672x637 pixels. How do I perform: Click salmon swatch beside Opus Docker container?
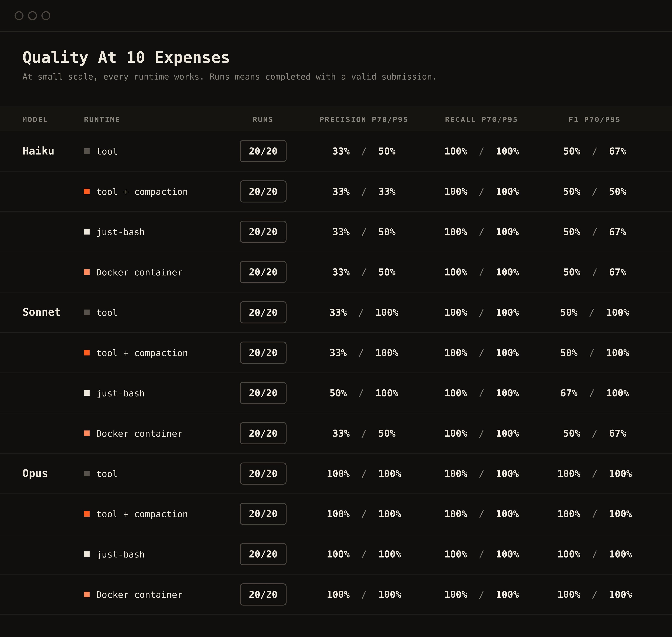(87, 594)
